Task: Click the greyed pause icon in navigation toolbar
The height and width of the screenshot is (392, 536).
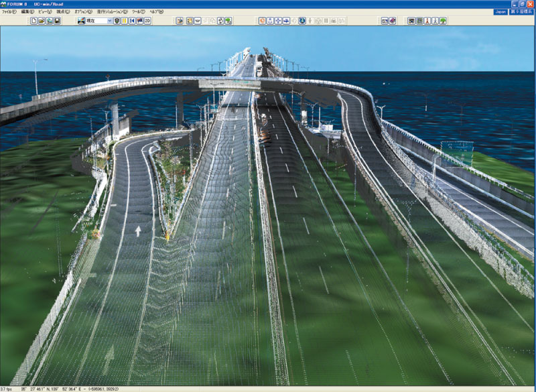Action: (326, 21)
